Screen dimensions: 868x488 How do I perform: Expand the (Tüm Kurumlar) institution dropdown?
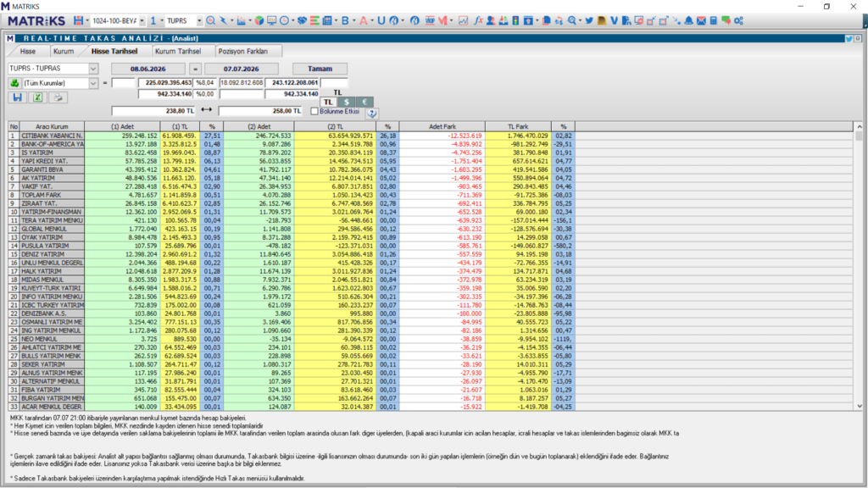click(93, 83)
